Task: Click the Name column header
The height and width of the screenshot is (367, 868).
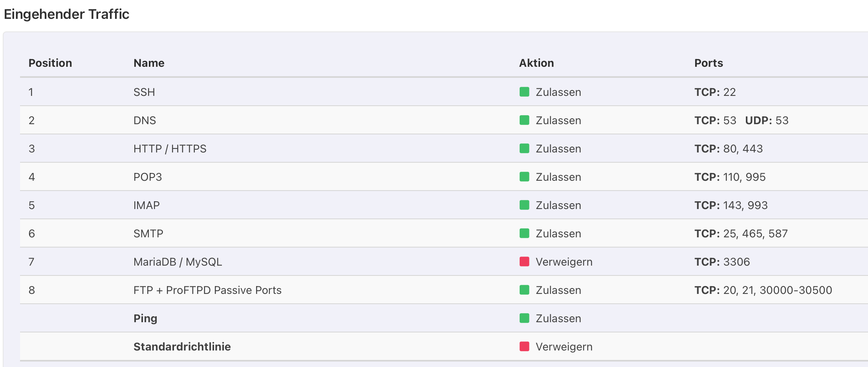Action: [149, 63]
